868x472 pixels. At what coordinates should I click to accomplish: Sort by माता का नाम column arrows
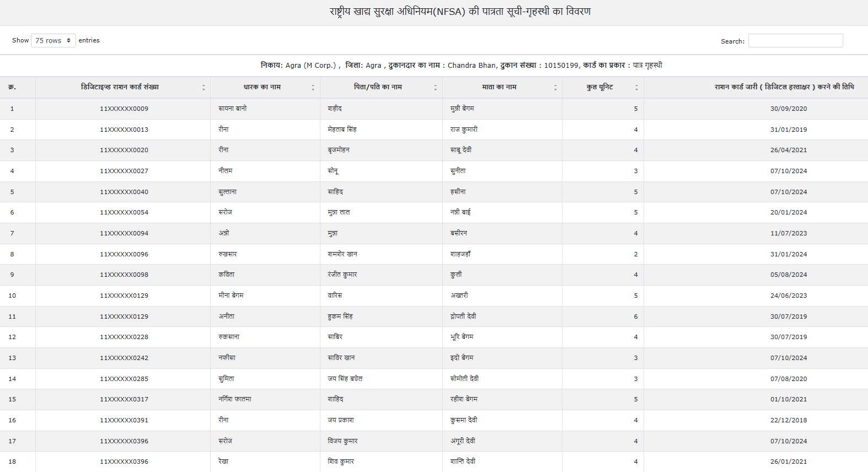click(555, 87)
